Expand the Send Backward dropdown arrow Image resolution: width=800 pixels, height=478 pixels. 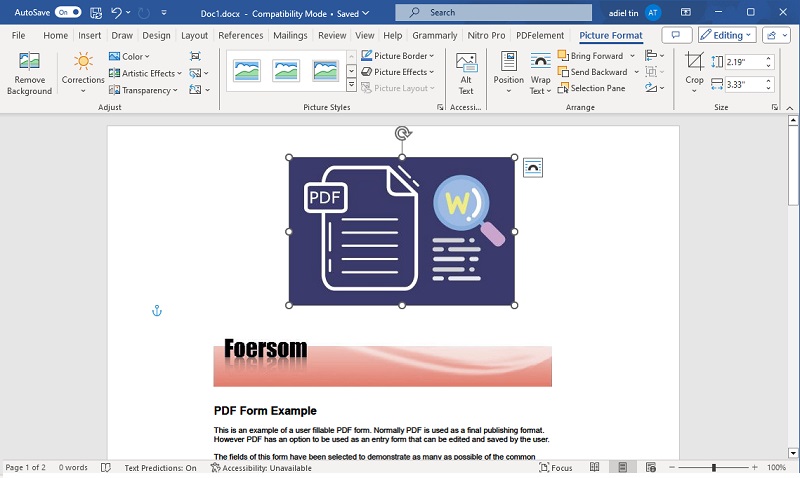pos(636,72)
